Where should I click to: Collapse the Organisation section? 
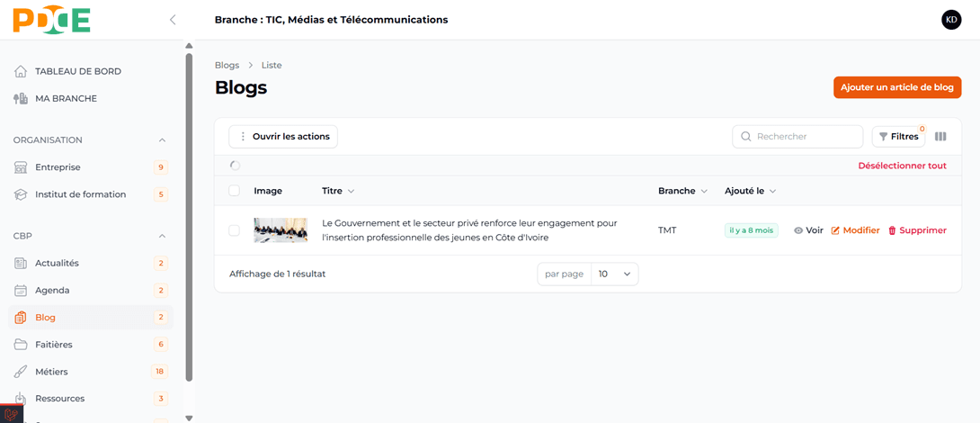[162, 140]
